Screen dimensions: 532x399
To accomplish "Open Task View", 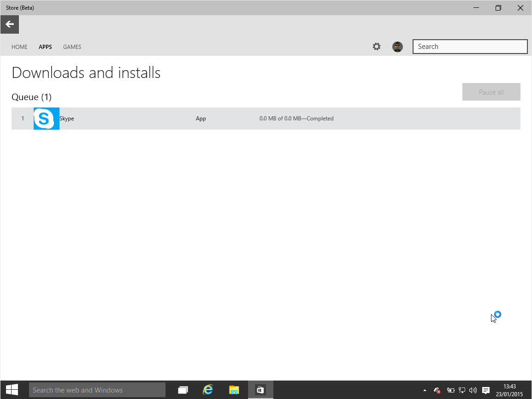I will (183, 390).
